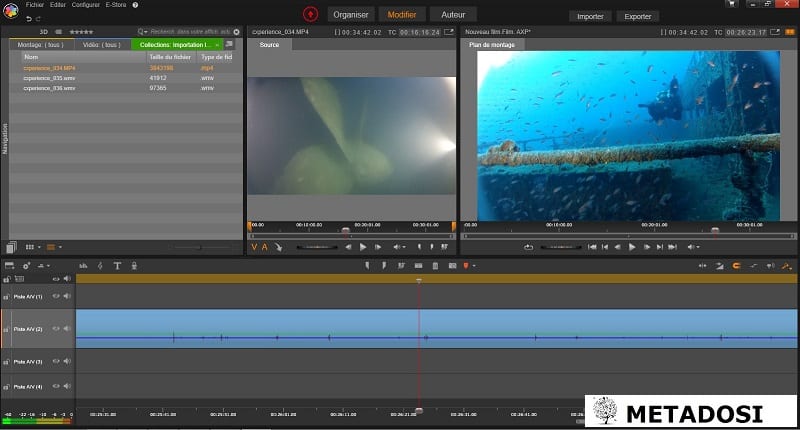The width and height of the screenshot is (800, 430).
Task: Select the Source tab in preview
Action: (269, 45)
